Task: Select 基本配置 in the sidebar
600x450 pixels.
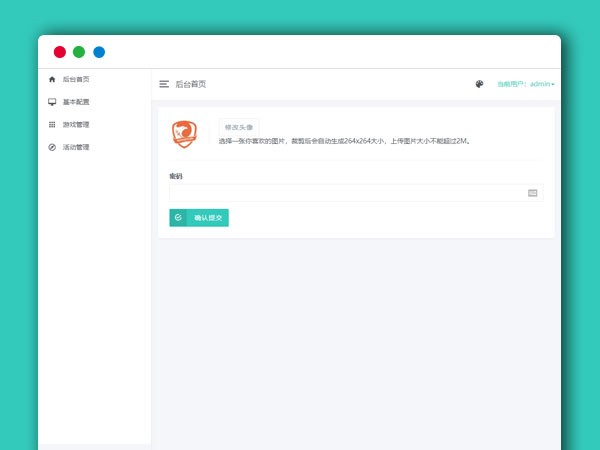Action: [76, 102]
